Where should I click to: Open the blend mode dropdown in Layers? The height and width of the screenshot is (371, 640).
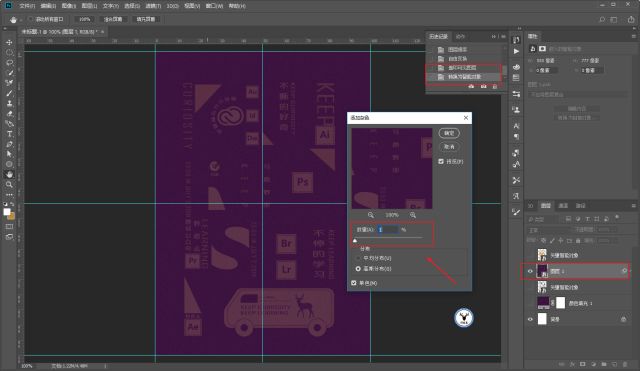pyautogui.click(x=550, y=230)
